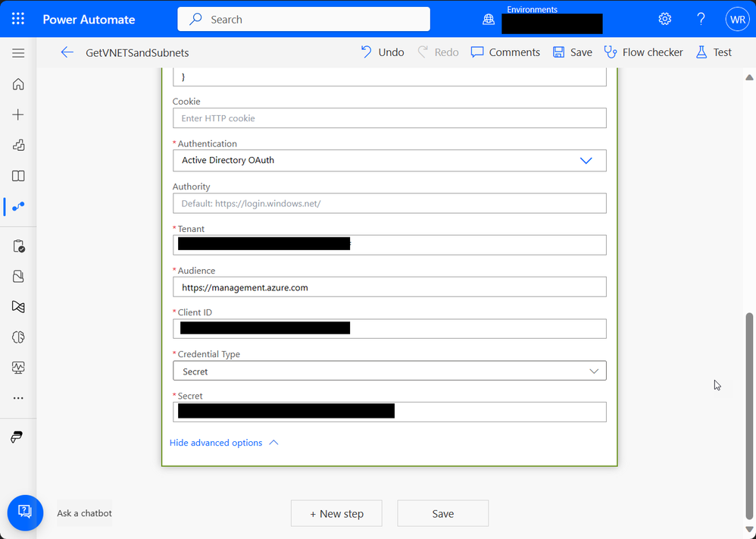Click the Authority input field

point(389,204)
